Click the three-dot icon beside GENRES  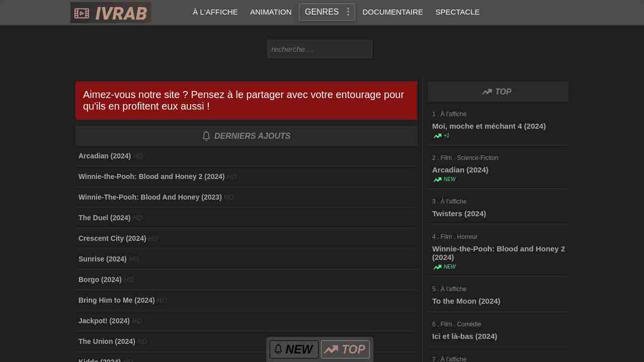click(x=348, y=12)
